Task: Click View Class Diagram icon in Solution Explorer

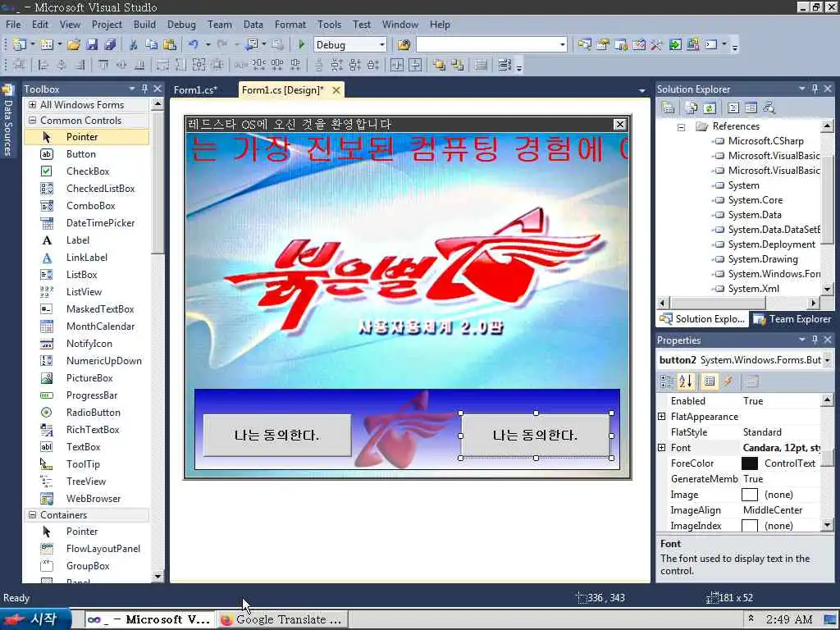Action: point(769,107)
